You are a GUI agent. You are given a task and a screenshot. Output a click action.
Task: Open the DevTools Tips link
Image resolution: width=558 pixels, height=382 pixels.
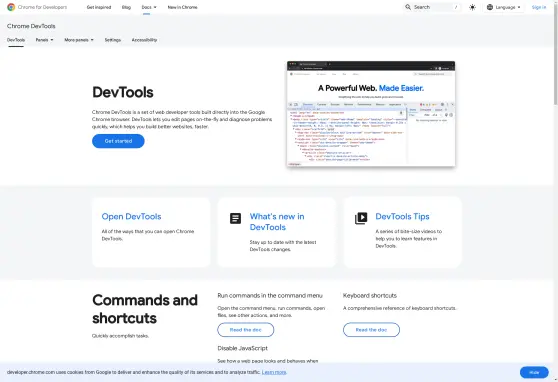pos(402,216)
